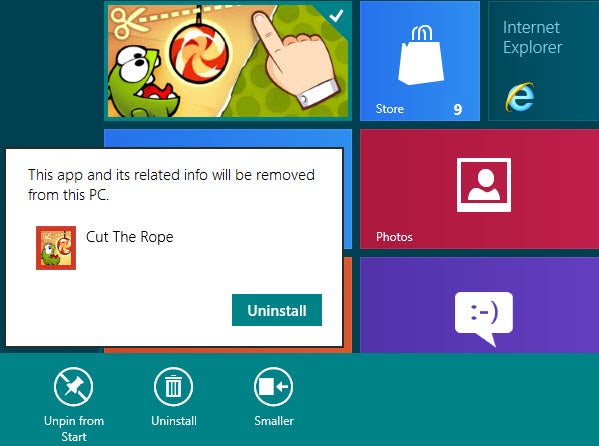Open the Photos tile
The image size is (599, 446).
[479, 189]
